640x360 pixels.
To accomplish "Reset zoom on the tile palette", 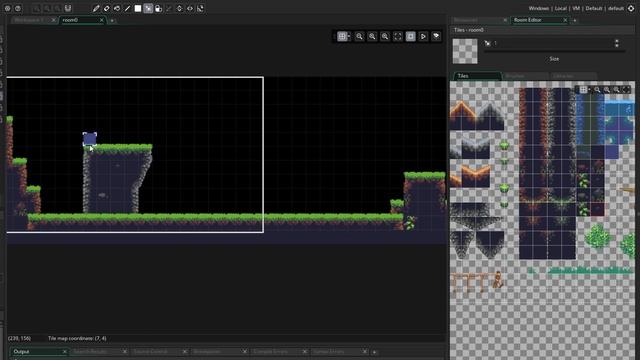I will pos(607,90).
